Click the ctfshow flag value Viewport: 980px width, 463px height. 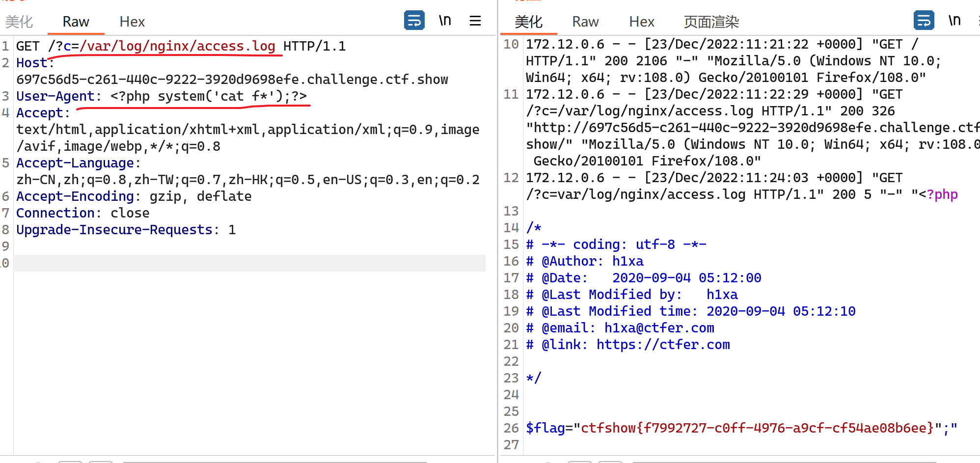pyautogui.click(x=758, y=428)
